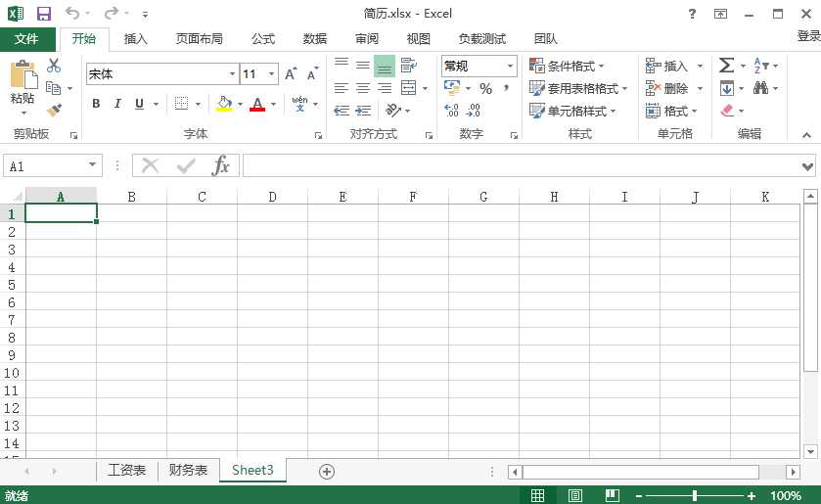The width and height of the screenshot is (821, 504).
Task: Click the Save icon in quick access toolbar
Action: click(44, 14)
